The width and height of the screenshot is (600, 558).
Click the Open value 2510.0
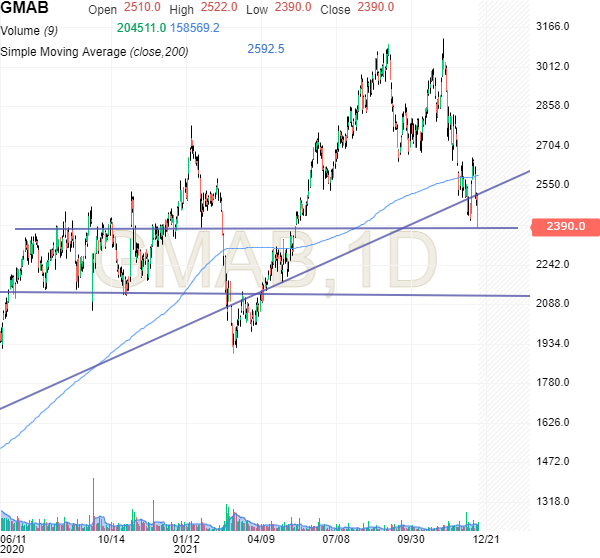pyautogui.click(x=143, y=8)
